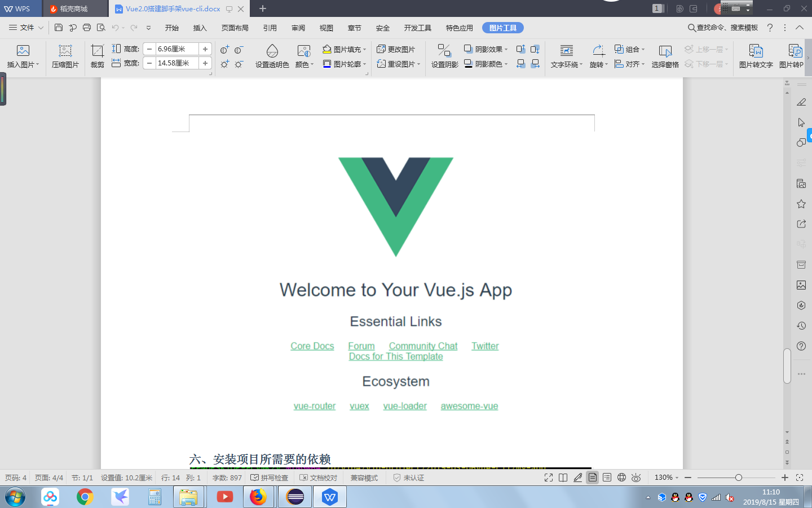Switch to the 审阅 ribbon tab
This screenshot has width=812, height=508.
click(x=298, y=28)
